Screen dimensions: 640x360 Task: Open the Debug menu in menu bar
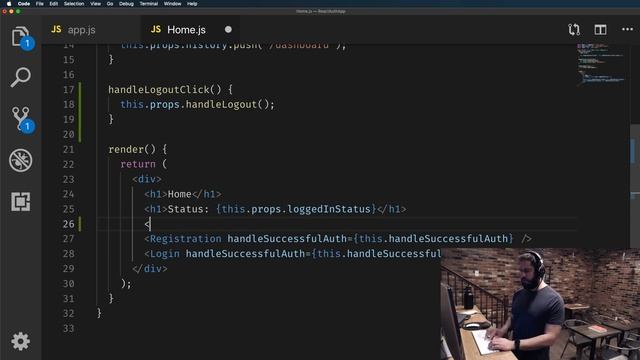pos(126,4)
